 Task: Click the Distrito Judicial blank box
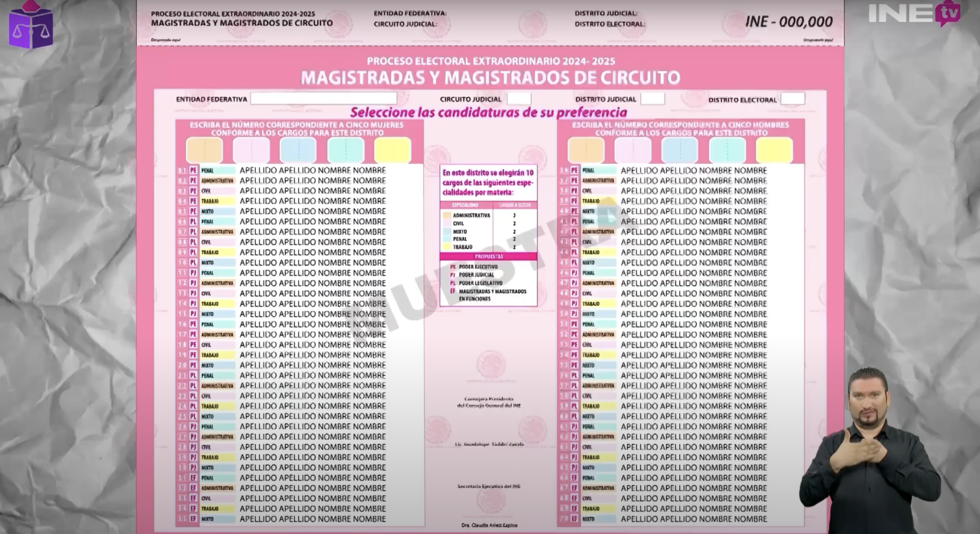652,99
